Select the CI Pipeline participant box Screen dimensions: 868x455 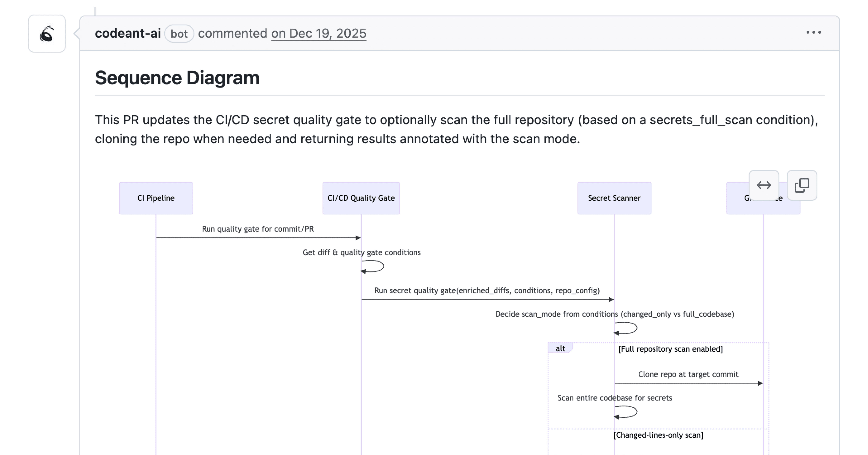tap(155, 198)
